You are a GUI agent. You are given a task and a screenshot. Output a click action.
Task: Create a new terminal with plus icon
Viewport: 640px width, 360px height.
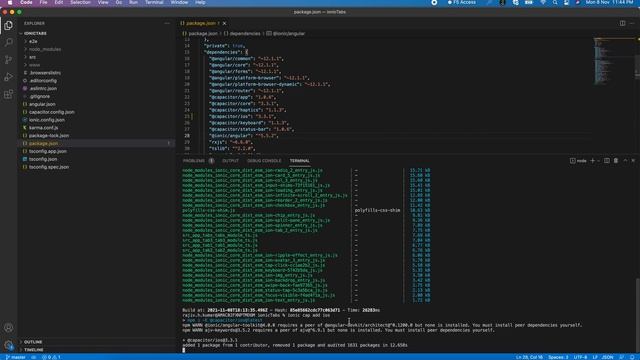(x=593, y=161)
